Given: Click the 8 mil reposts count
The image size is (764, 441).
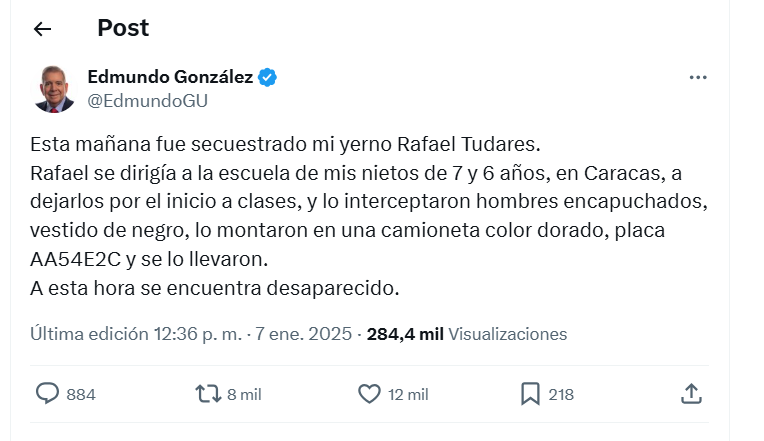Looking at the screenshot, I should pyautogui.click(x=244, y=395).
